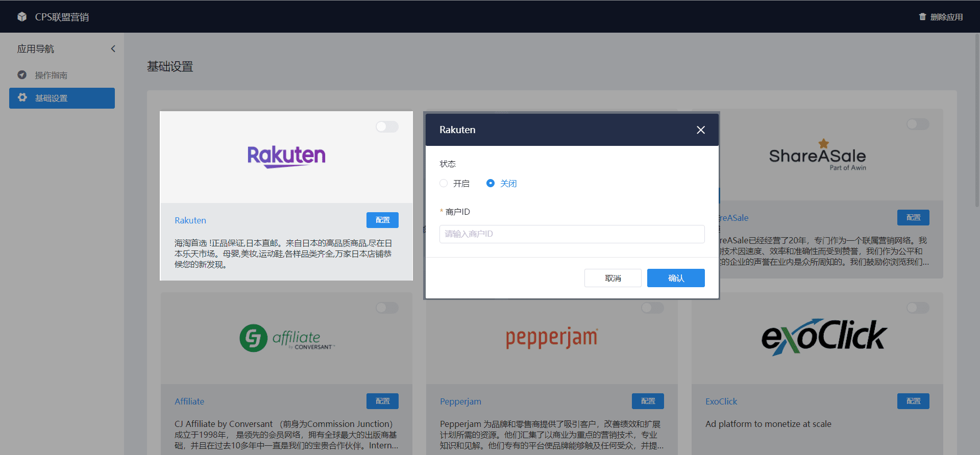Viewport: 980px width, 455px height.
Task: Click the page vertical scrollbar
Action: [x=977, y=120]
